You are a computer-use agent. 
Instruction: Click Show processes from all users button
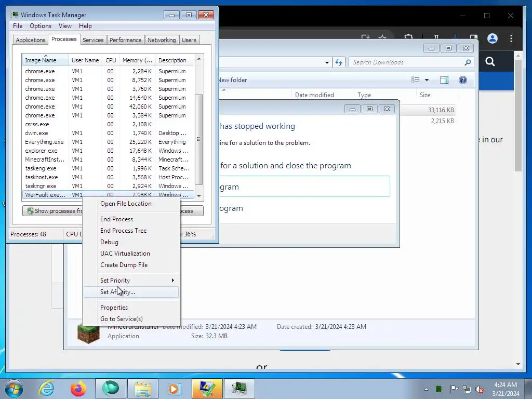pyautogui.click(x=53, y=211)
